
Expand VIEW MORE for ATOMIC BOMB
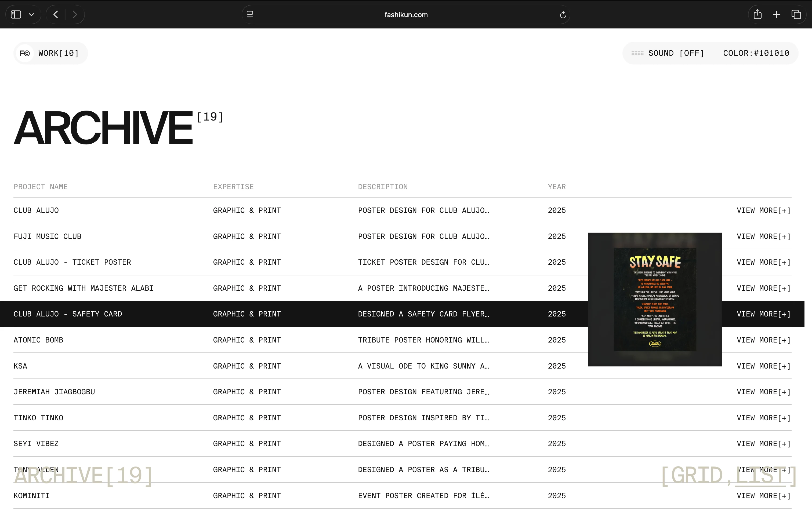[763, 340]
